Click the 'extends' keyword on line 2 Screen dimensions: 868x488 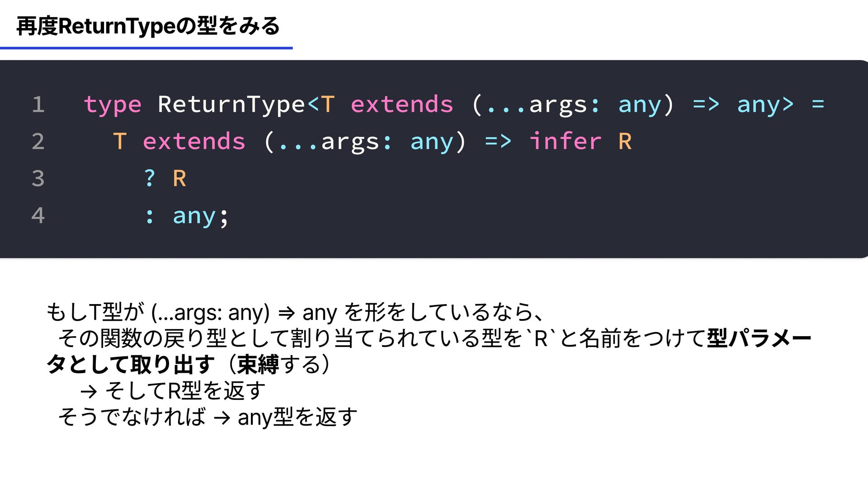pos(194,141)
